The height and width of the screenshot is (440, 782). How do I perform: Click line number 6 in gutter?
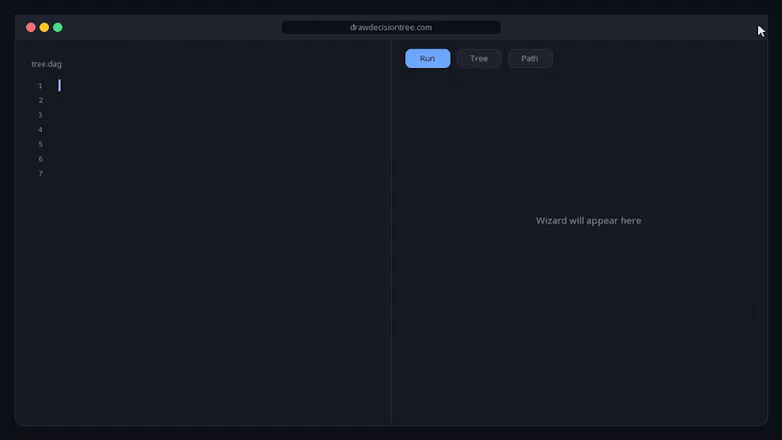click(x=40, y=159)
